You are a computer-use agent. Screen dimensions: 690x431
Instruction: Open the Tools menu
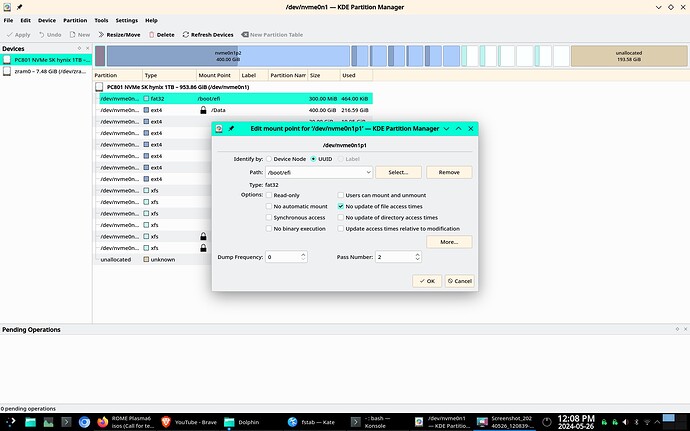click(x=101, y=20)
